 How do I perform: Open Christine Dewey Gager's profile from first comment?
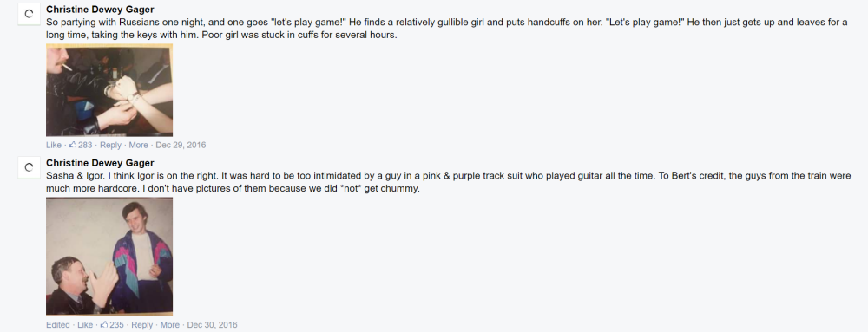coord(100,10)
